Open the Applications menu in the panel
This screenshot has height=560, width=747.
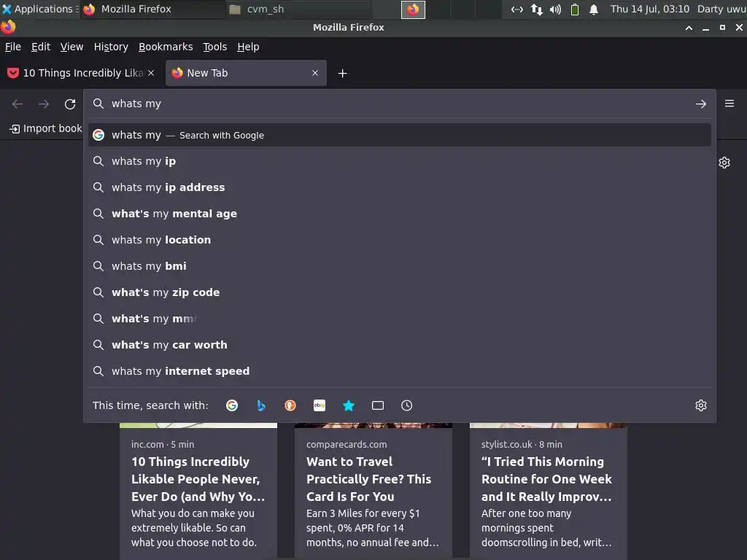40,9
